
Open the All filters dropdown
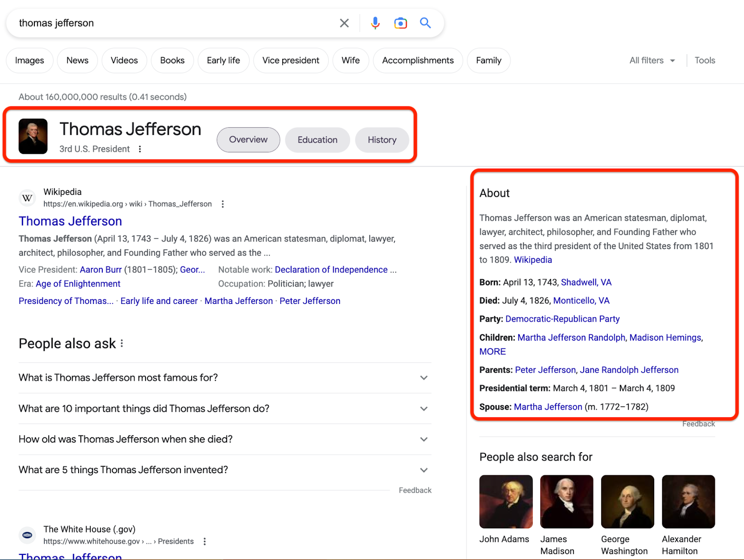652,60
